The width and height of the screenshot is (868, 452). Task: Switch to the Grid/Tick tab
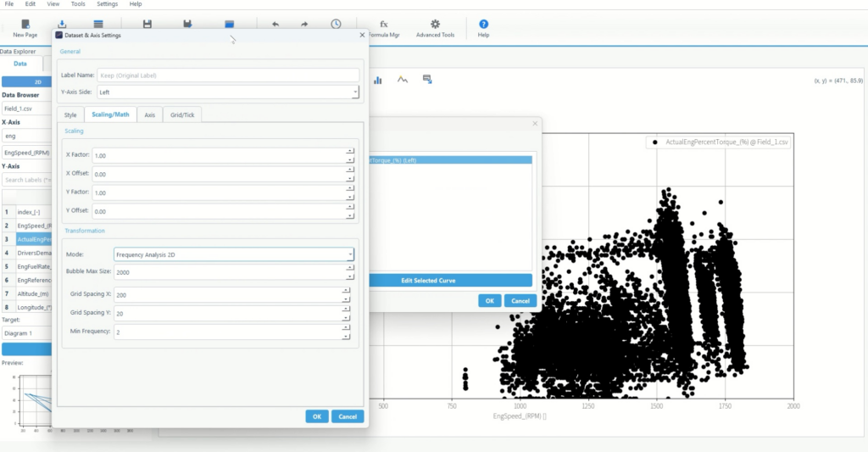[181, 114]
